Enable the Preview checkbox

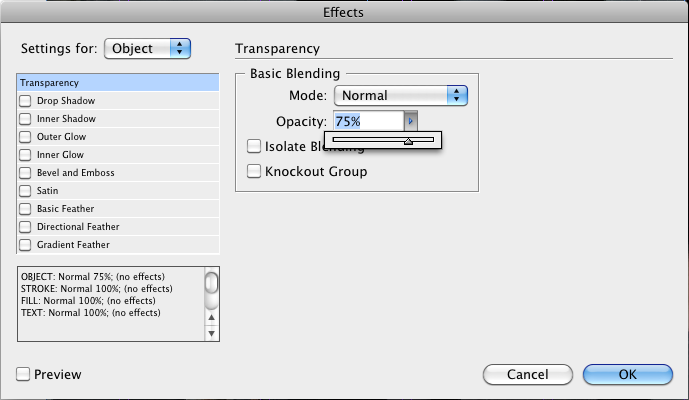[23, 374]
